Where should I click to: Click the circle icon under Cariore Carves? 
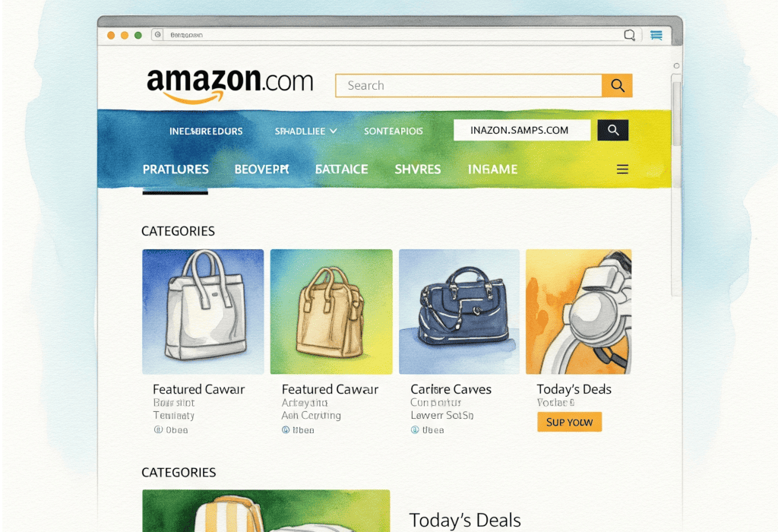415,429
